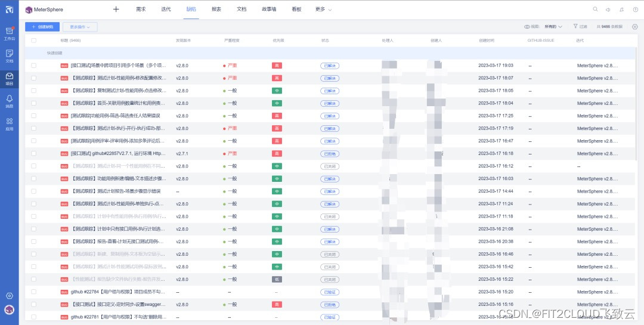
Task: Open the 文档 section in sidebar
Action: [x=10, y=56]
